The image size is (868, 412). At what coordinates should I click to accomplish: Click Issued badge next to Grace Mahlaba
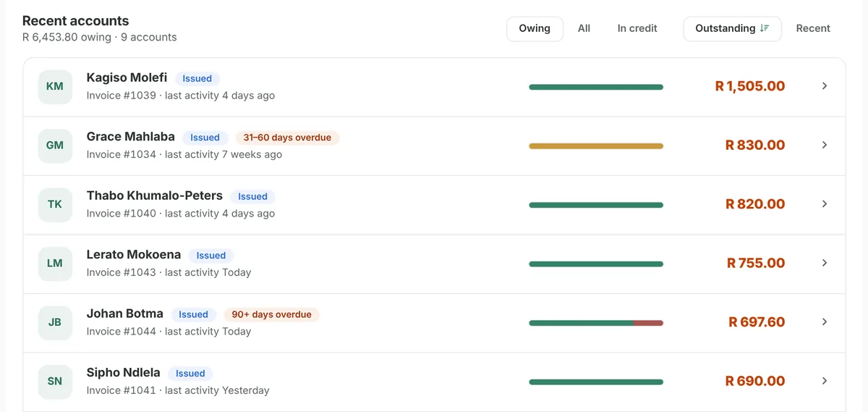[205, 138]
